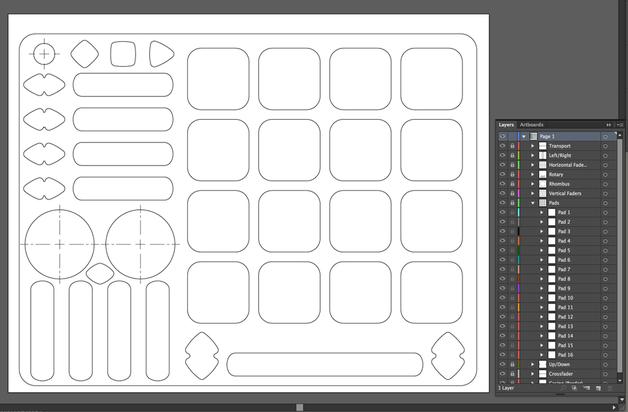Click the Pad 11 layer name

(565, 307)
